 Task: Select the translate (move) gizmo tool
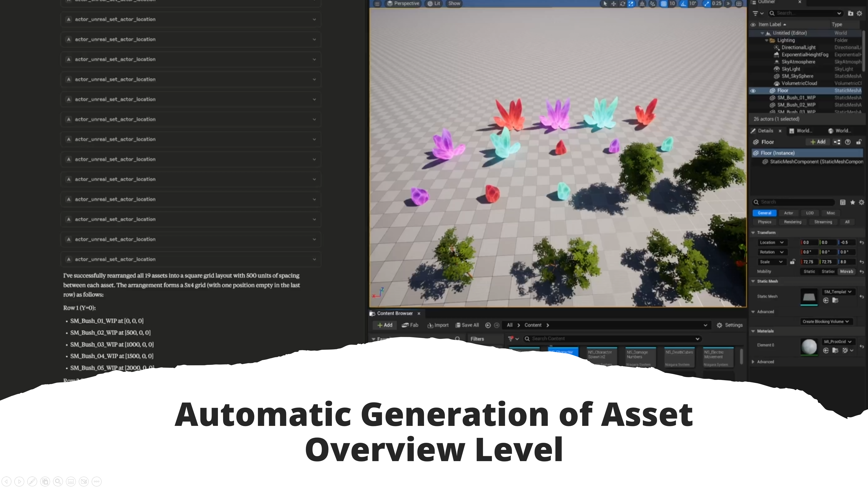coord(614,4)
